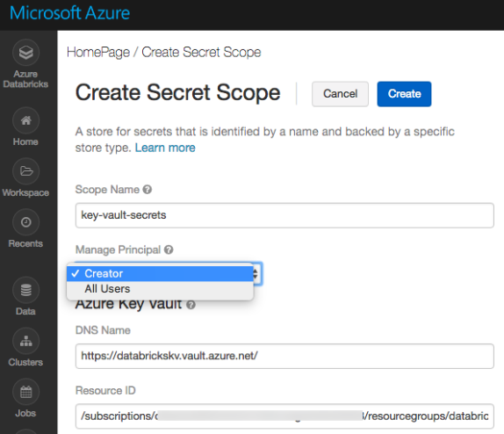Screen dimensions: 504x434
Task: Choose All Users from the dropdown
Action: 160,288
